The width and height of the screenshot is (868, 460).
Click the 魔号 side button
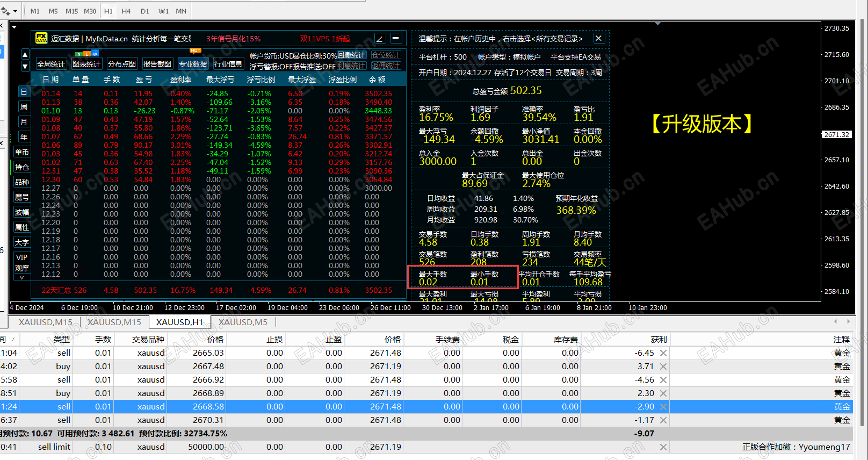pyautogui.click(x=22, y=197)
